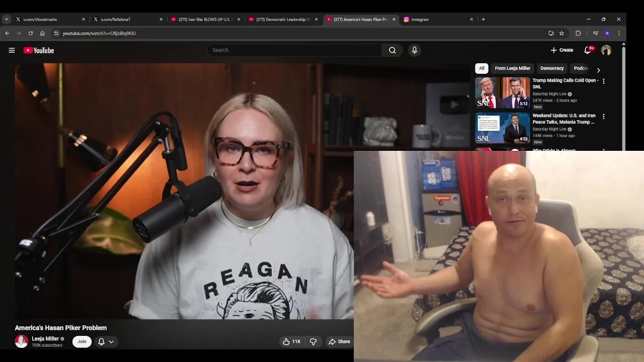Select Democracy filter chip
The image size is (644, 362).
(552, 68)
